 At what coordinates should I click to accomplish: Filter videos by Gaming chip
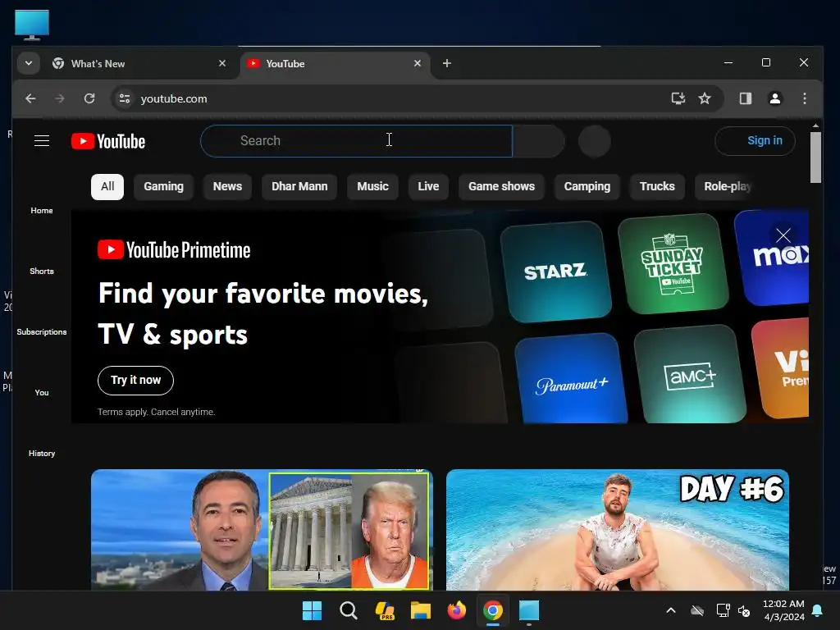(x=163, y=186)
